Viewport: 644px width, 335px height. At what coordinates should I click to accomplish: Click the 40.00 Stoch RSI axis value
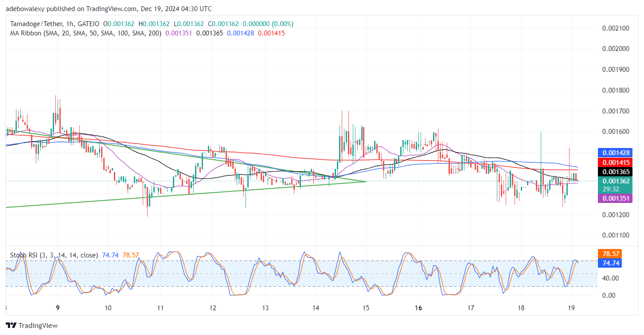tap(610, 278)
